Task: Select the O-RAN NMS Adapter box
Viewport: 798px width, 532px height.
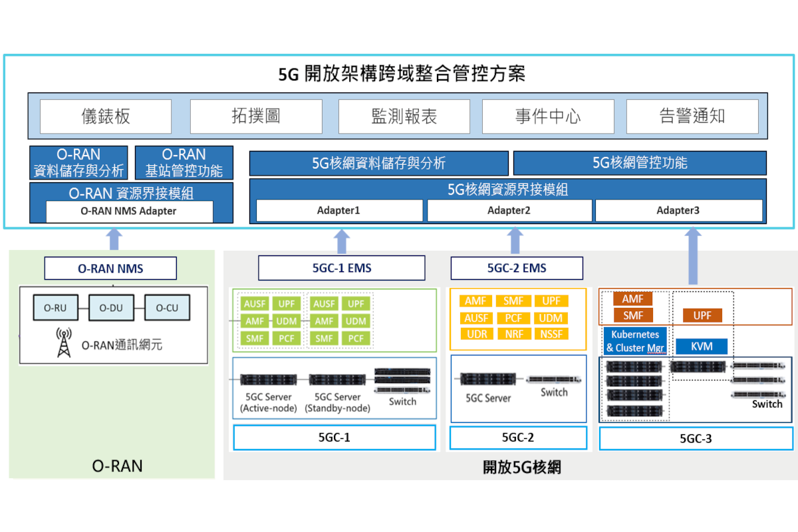Action: 130,211
